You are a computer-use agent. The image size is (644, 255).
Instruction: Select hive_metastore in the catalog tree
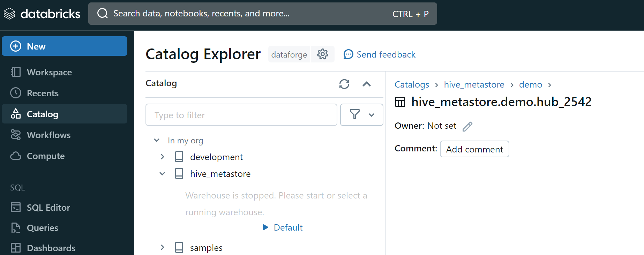click(220, 174)
